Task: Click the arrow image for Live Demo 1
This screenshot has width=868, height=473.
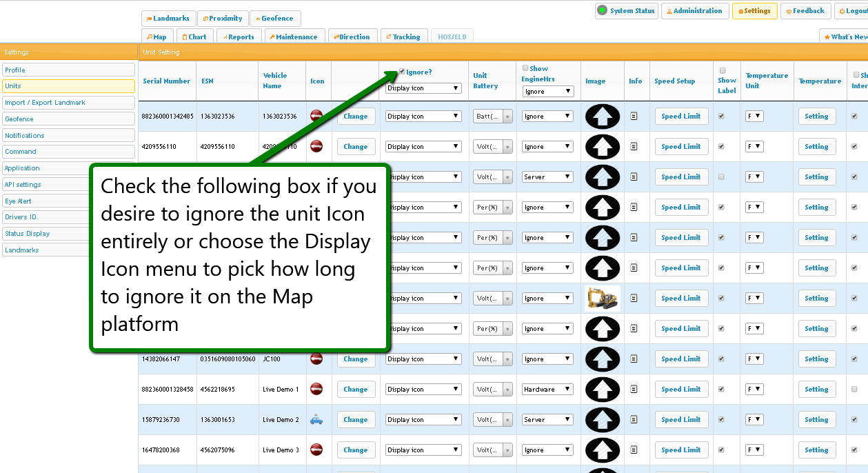Action: (602, 390)
